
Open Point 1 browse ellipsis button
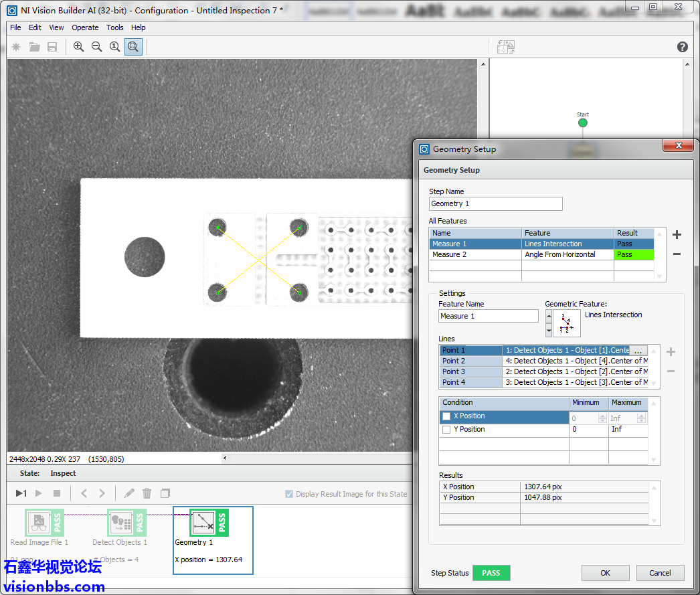pos(638,351)
